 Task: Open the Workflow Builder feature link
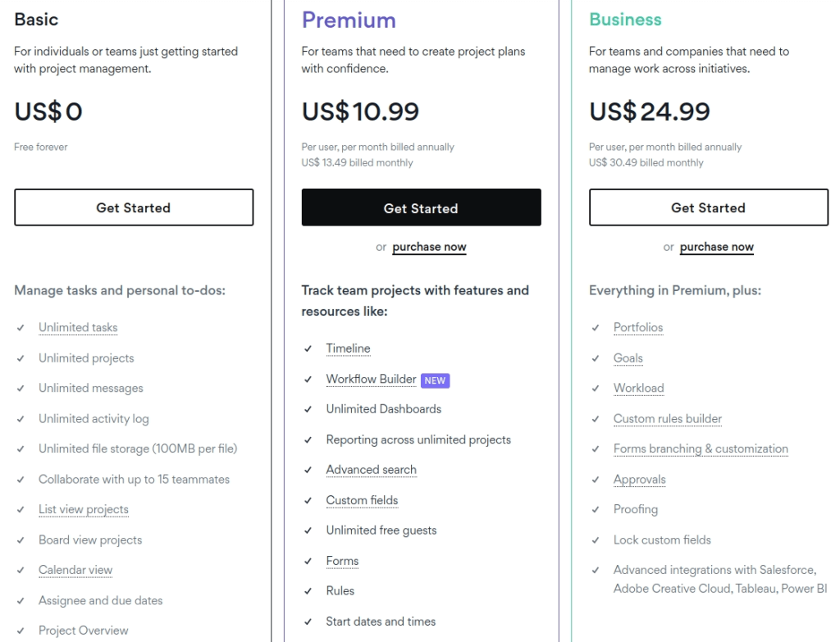coord(371,379)
